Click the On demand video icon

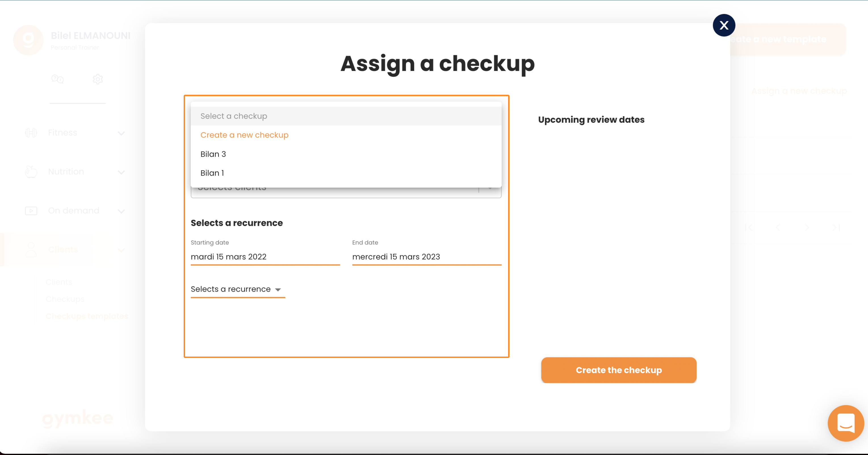point(31,211)
